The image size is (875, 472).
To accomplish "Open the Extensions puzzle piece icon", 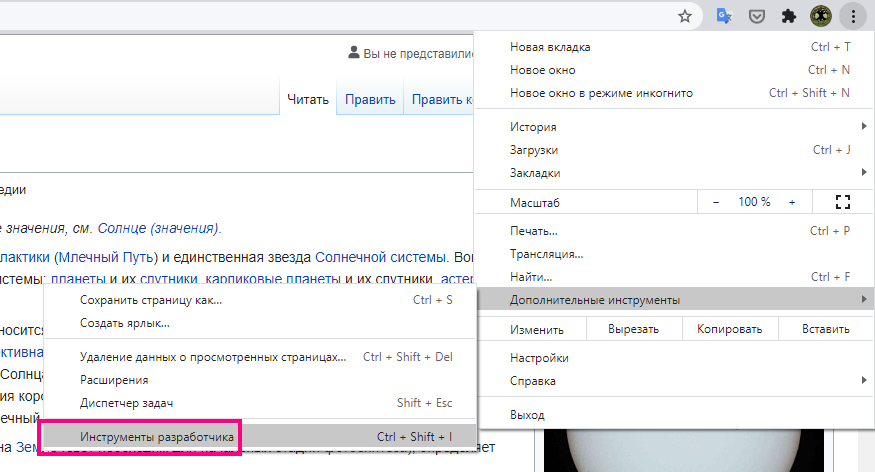I will coord(789,16).
